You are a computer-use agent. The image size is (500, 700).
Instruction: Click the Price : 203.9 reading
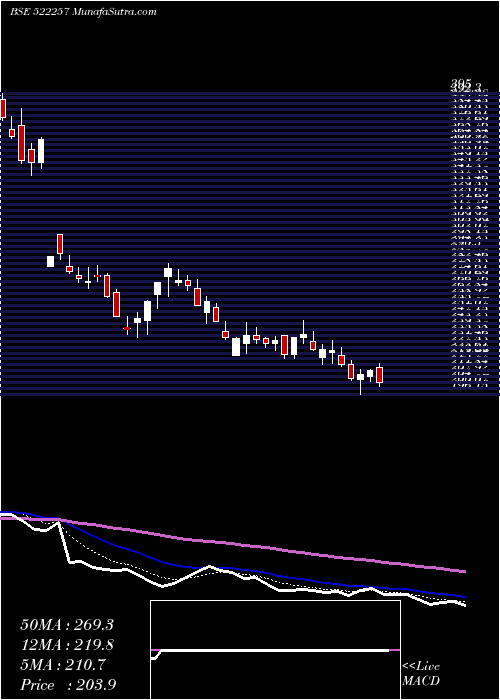(69, 686)
